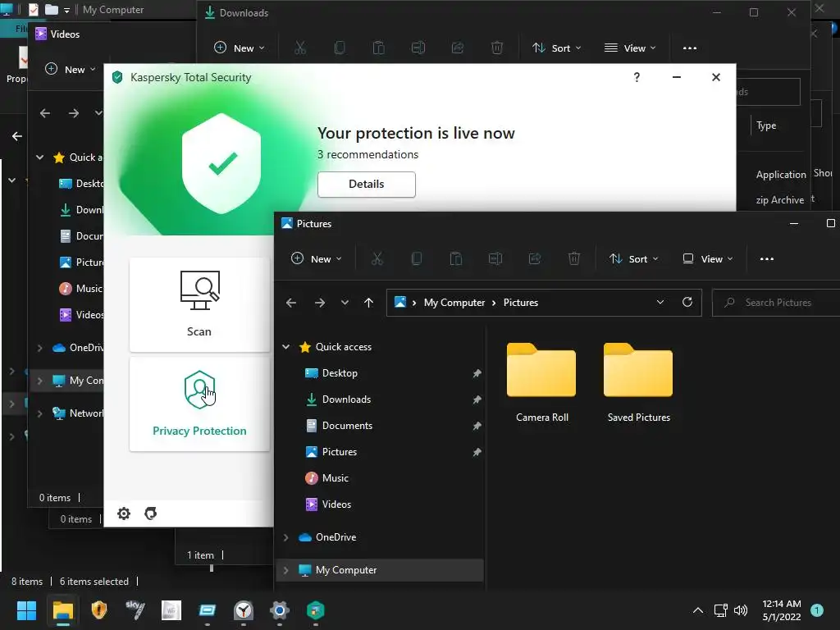Collapse Quick access in Pictures sidebar
This screenshot has height=630, width=840.
click(286, 347)
